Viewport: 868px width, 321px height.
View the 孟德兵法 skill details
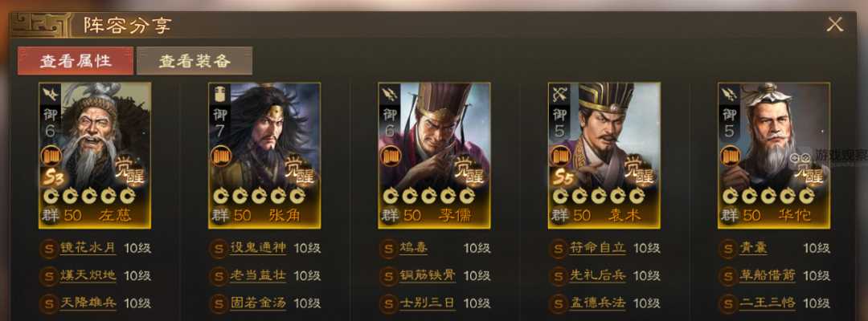597,303
